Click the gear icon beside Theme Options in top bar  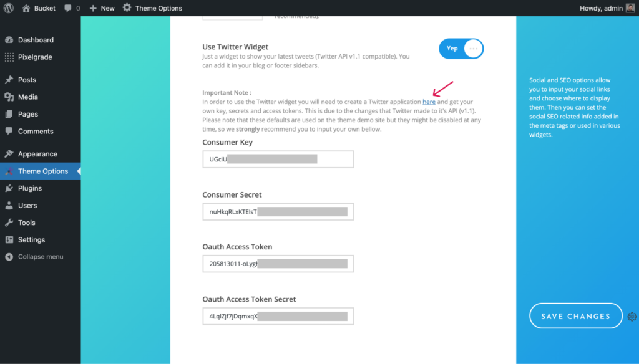pyautogui.click(x=127, y=7)
